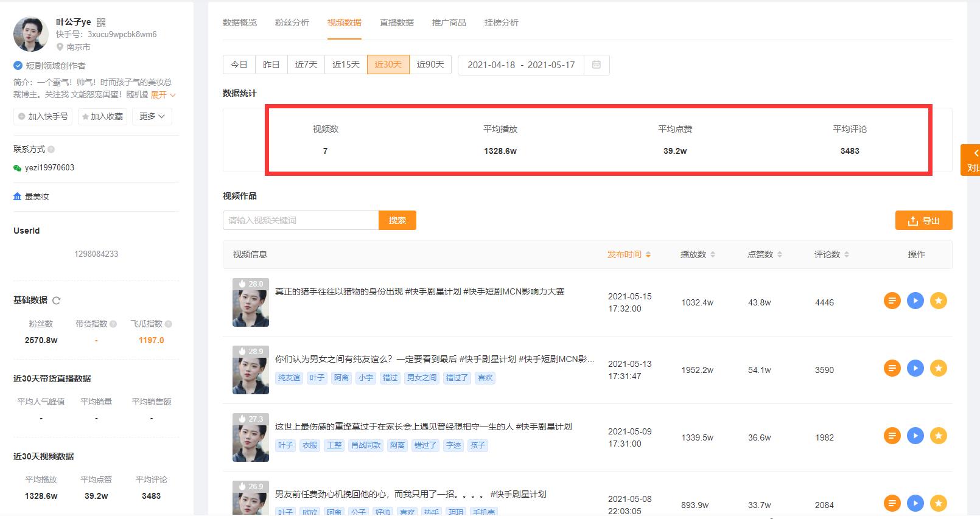Select the 近7天 time range

pyautogui.click(x=306, y=64)
